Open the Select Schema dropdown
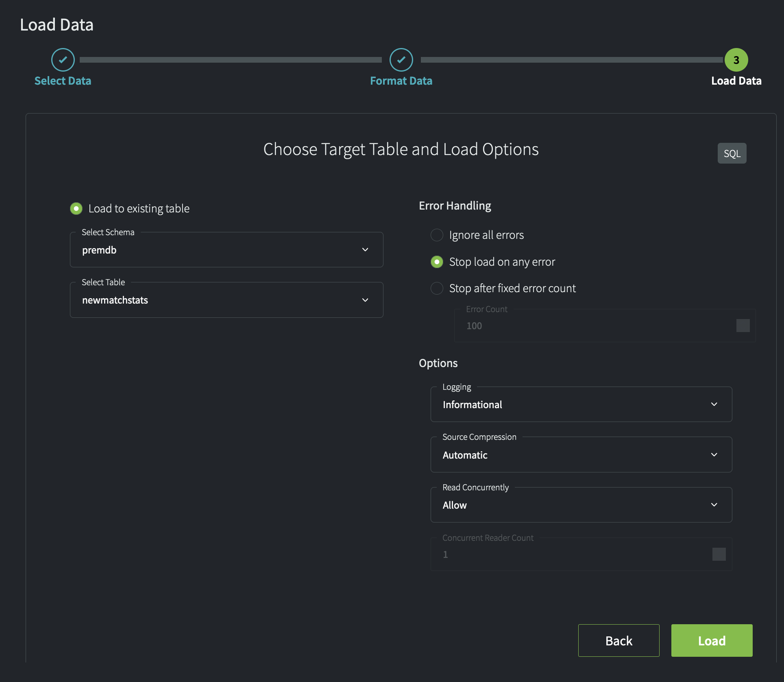Viewport: 784px width, 682px height. tap(226, 250)
